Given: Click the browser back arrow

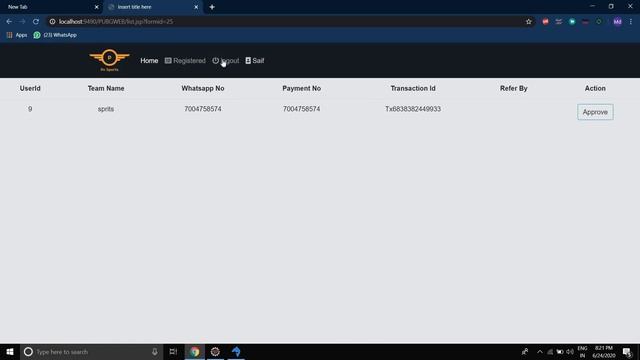Looking at the screenshot, I should point(9,21).
